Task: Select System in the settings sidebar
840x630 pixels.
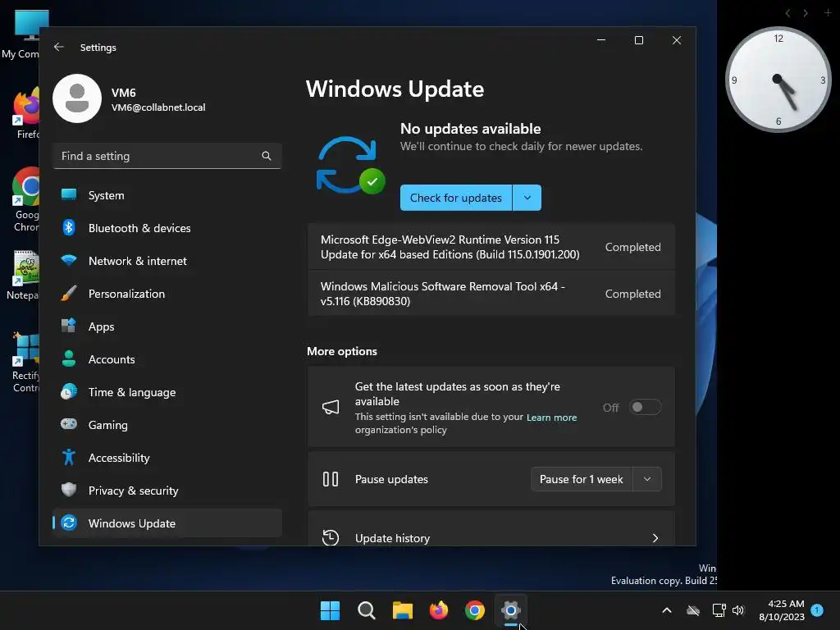Action: coord(167,195)
